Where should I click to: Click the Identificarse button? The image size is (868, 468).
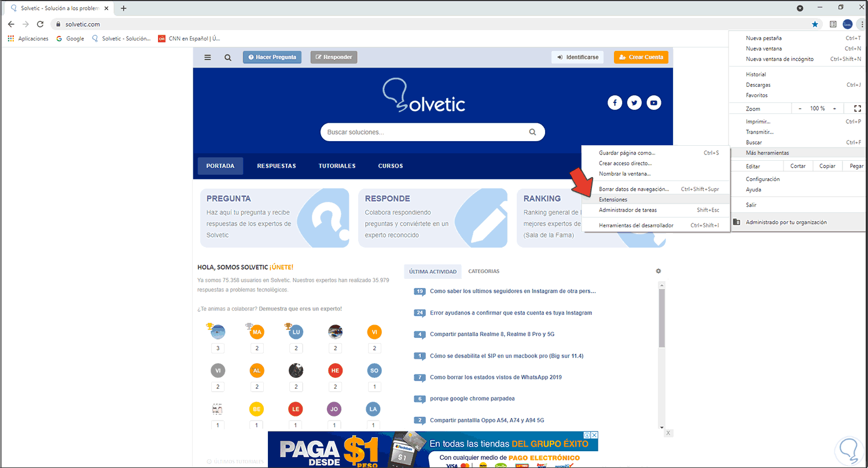click(578, 57)
